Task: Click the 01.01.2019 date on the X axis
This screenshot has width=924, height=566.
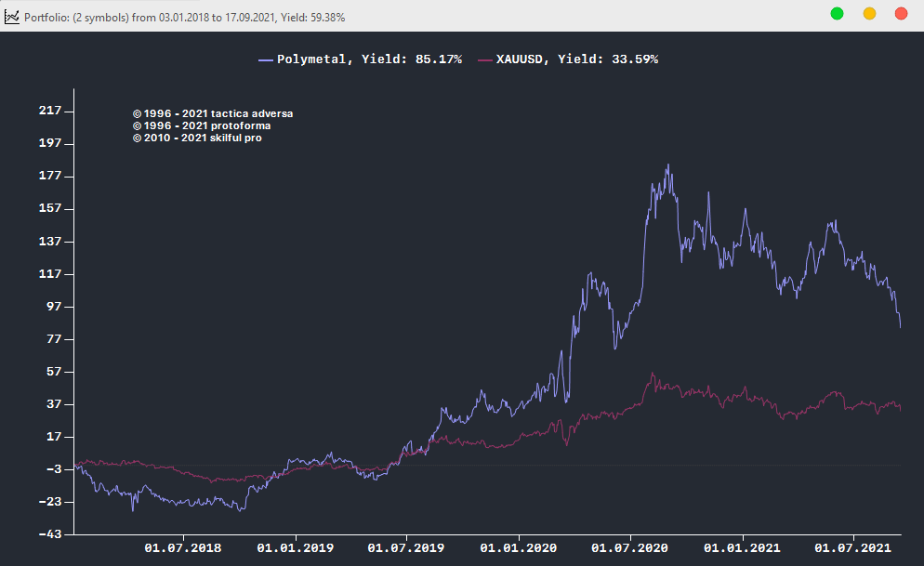Action: (x=295, y=548)
